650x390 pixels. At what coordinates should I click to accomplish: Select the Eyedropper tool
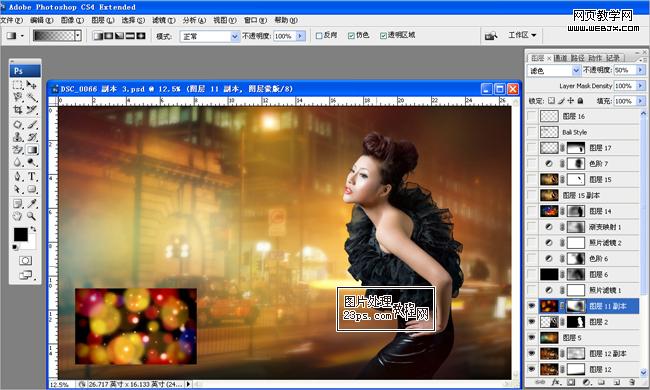[x=32, y=203]
